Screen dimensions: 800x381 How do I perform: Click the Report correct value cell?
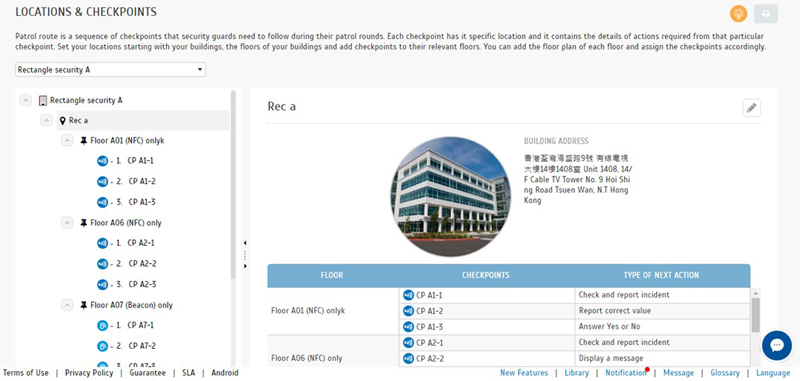pos(662,311)
